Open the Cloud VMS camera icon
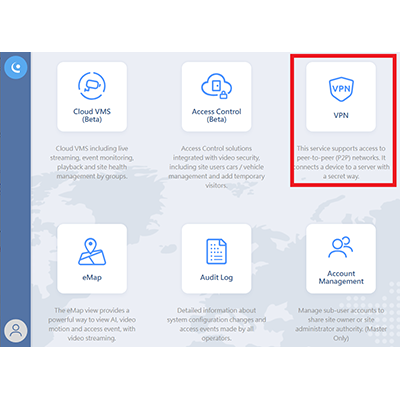 pyautogui.click(x=92, y=86)
